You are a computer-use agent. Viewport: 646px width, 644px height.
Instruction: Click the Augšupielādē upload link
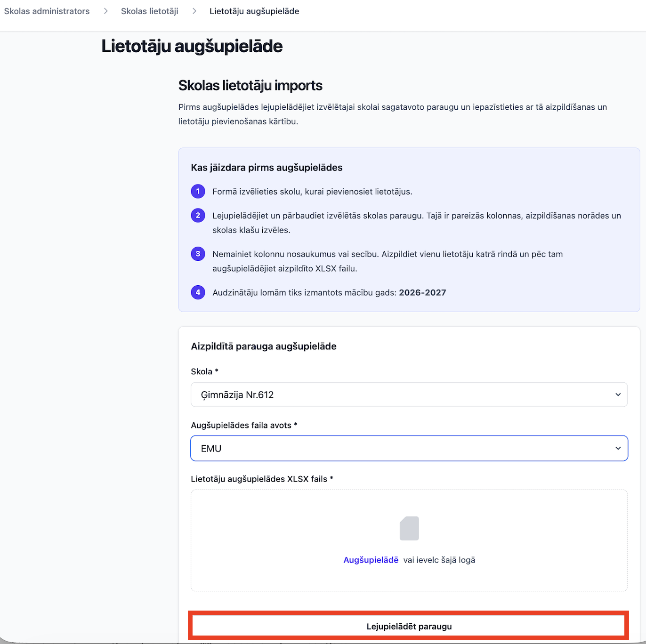[371, 560]
